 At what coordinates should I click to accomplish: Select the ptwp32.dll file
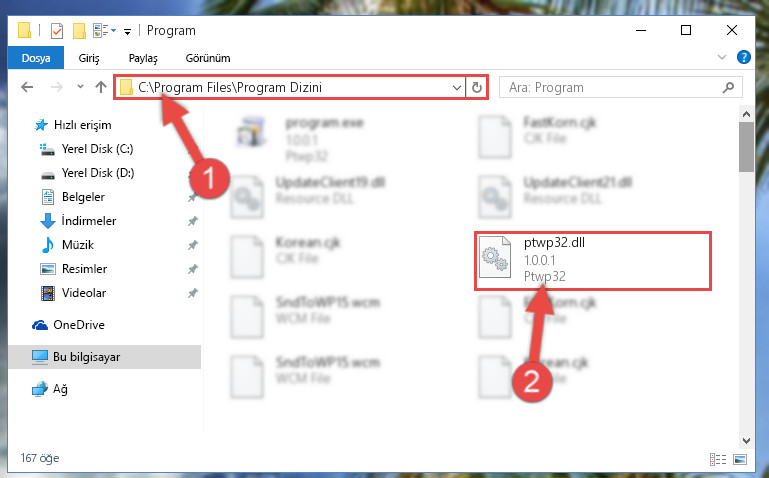592,261
